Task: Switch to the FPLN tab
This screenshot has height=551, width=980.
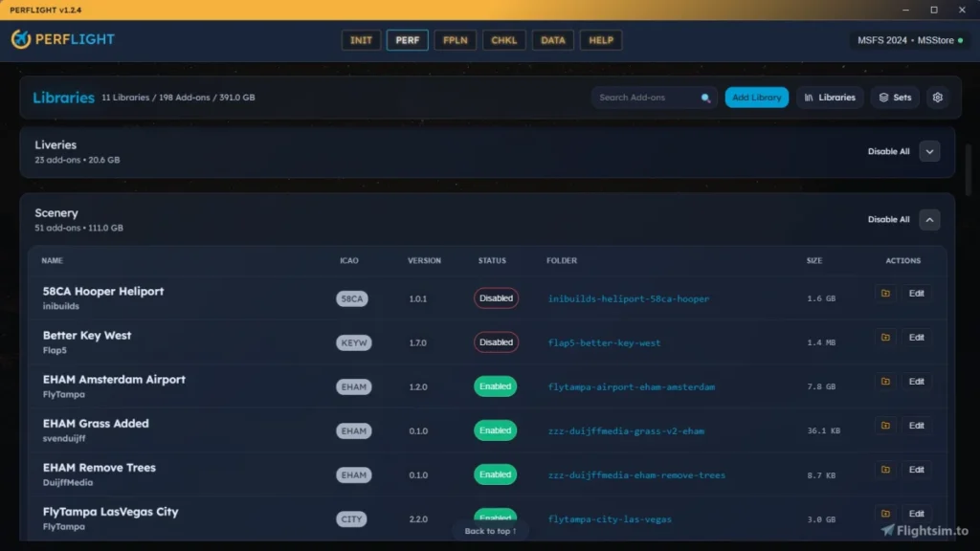Action: click(455, 40)
